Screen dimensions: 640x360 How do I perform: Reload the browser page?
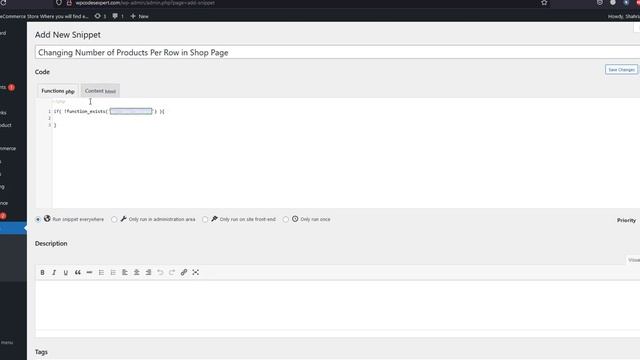(x=3, y=3)
